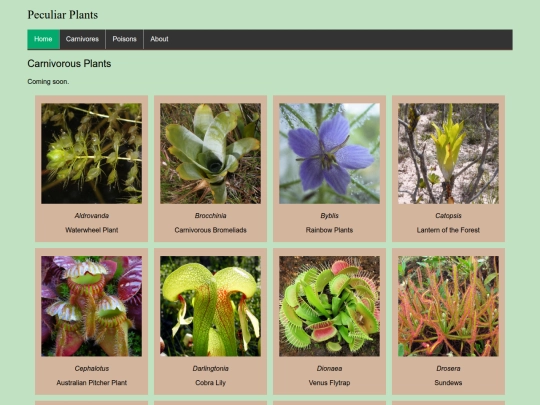Click the Rainbow Plants caption

(x=330, y=230)
